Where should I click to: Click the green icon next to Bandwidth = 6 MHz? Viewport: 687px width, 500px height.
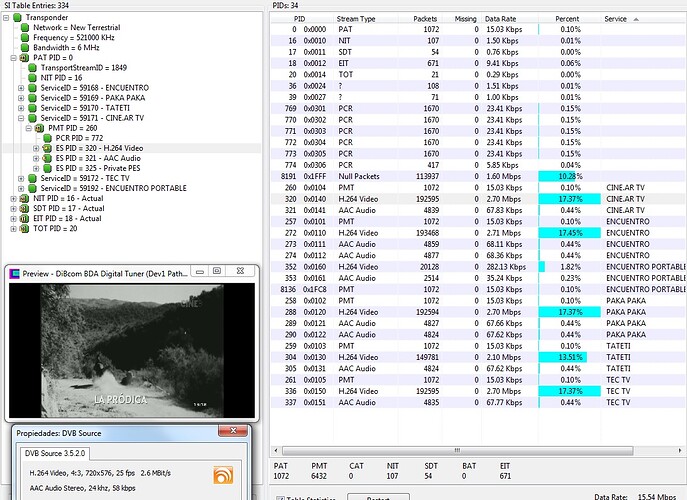25,48
